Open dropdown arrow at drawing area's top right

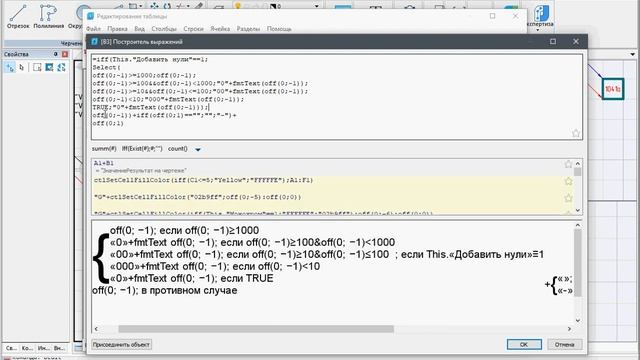pyautogui.click(x=633, y=54)
